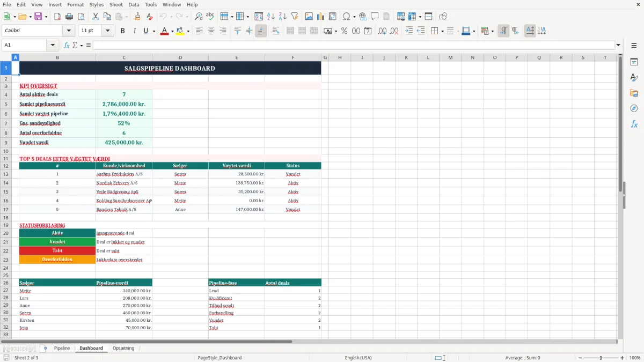Center cell text horizontally
Image resolution: width=644 pixels, height=362 pixels.
pos(211,31)
